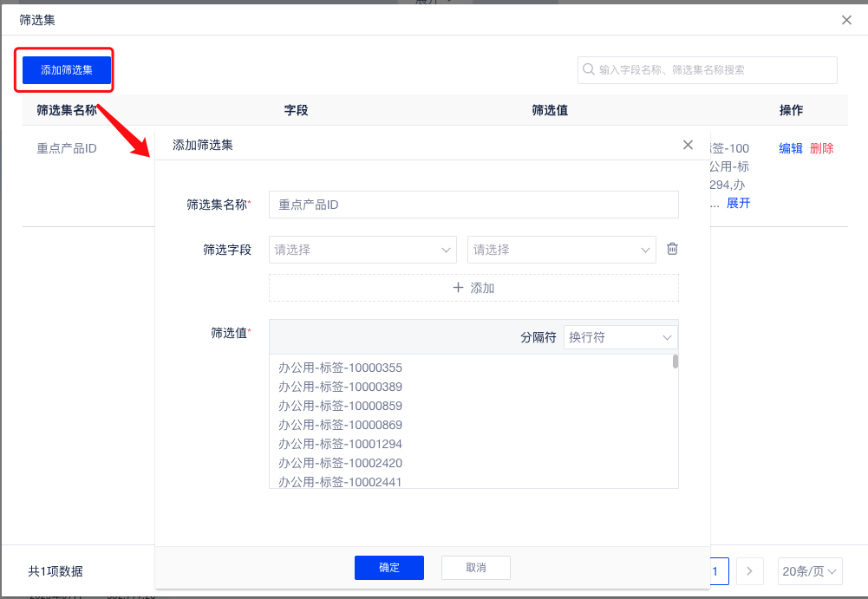Click the plus 添加 row button
Image resolution: width=868 pixels, height=599 pixels.
click(x=473, y=288)
